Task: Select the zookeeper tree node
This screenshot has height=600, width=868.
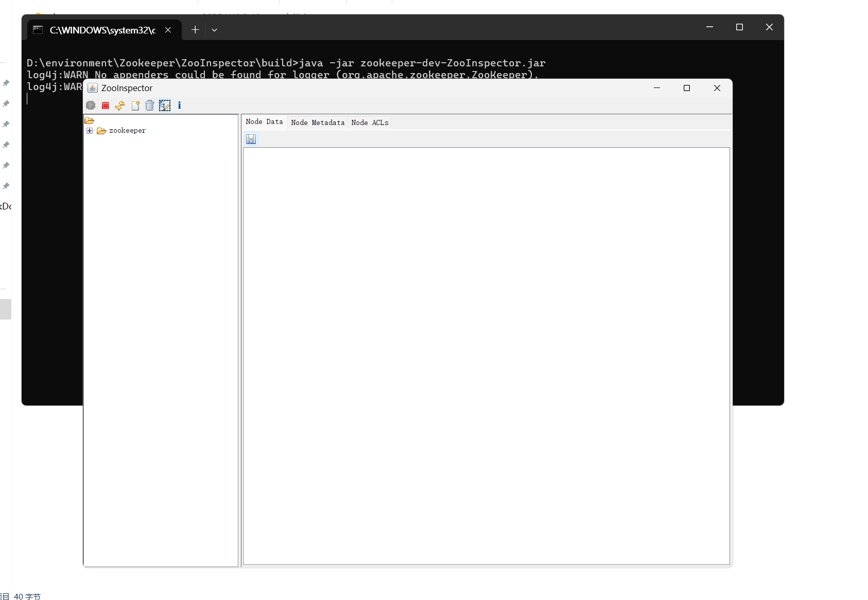Action: [x=127, y=131]
